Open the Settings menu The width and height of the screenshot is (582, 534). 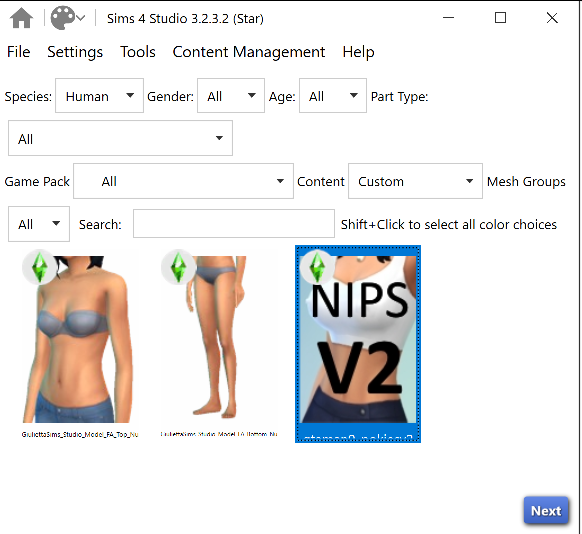[75, 52]
